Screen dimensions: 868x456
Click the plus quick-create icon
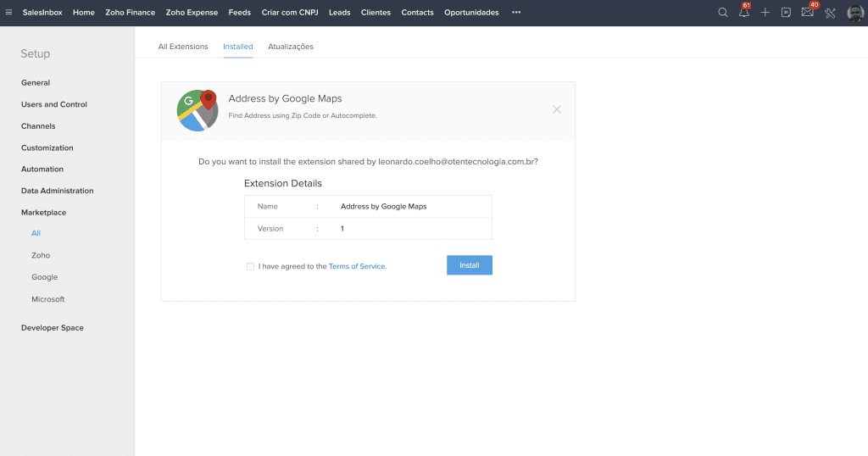coord(765,13)
